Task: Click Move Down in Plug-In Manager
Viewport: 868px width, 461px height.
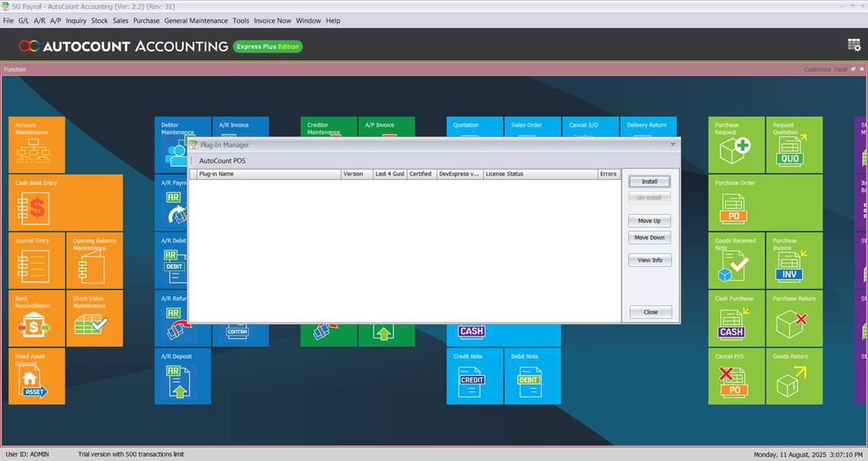Action: (x=650, y=237)
